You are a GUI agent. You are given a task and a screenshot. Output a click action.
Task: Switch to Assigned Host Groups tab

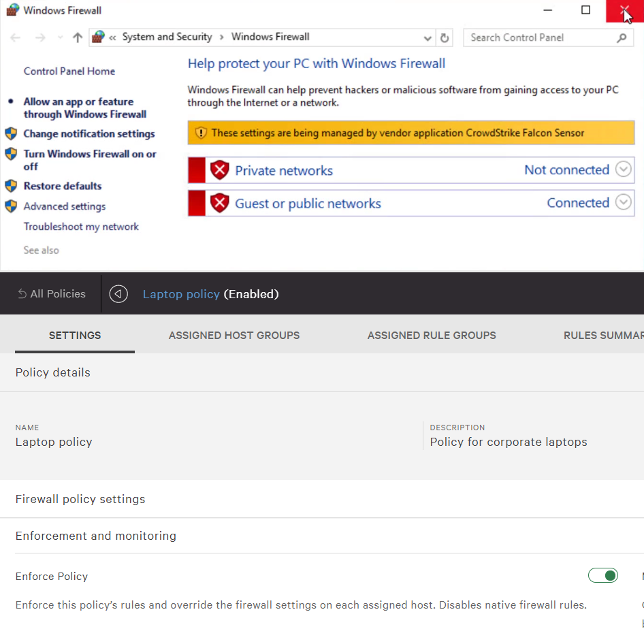pyautogui.click(x=234, y=335)
